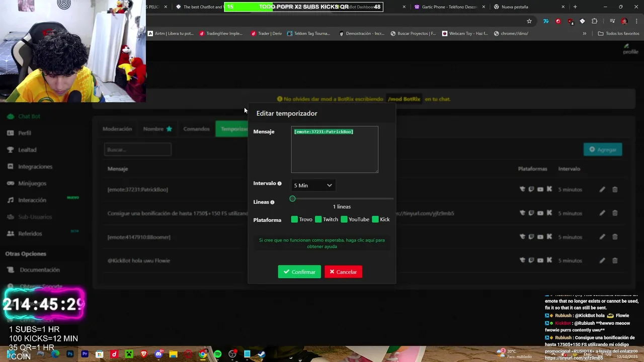Viewport: 644px width, 362px height.
Task: Delete the bonificación 1750$ timer row
Action: (615, 213)
